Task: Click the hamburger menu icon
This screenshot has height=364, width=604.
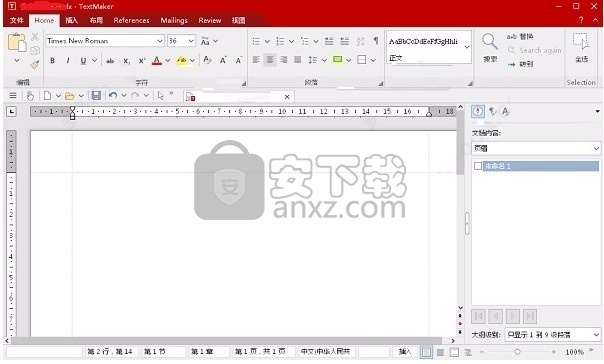Action: coord(13,96)
